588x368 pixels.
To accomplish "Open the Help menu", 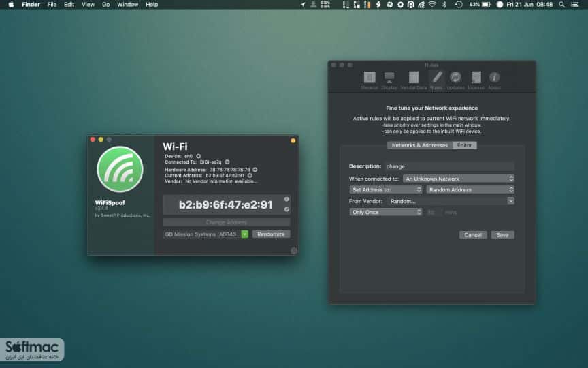I will tap(152, 5).
